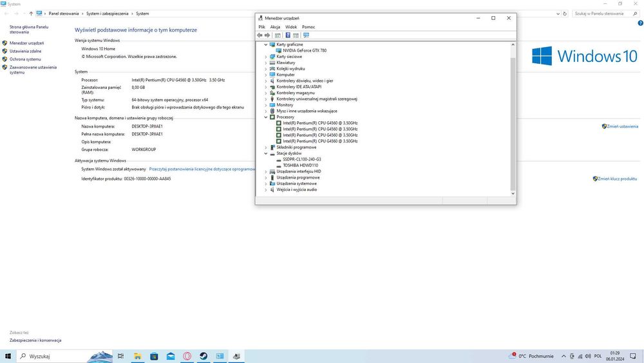Image resolution: width=644 pixels, height=363 pixels.
Task: Select the Urządzenia interfejsu HID category
Action: point(299,172)
